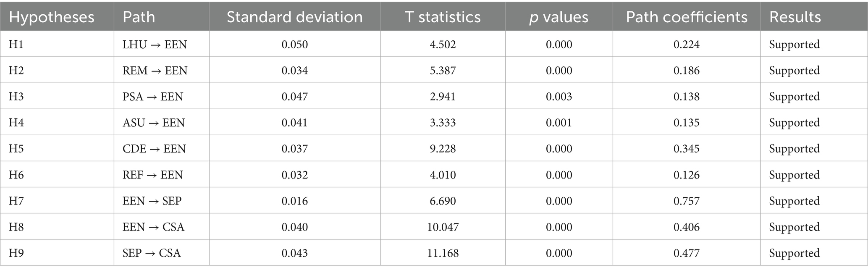Click the T statistic 10.047 cell
Viewport: 868px width, 273px height.
pos(443,227)
